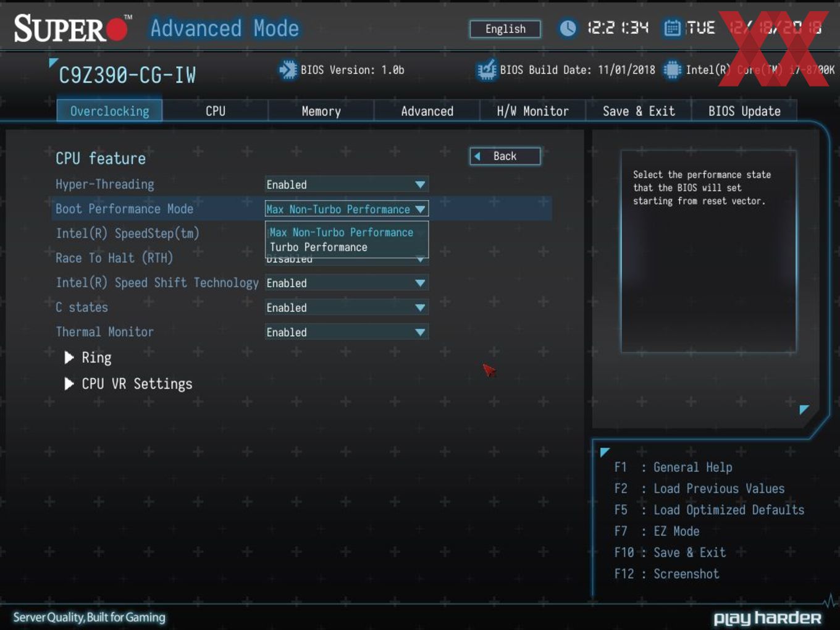The width and height of the screenshot is (840, 630).
Task: Click F1 General Help shortcut
Action: click(673, 468)
